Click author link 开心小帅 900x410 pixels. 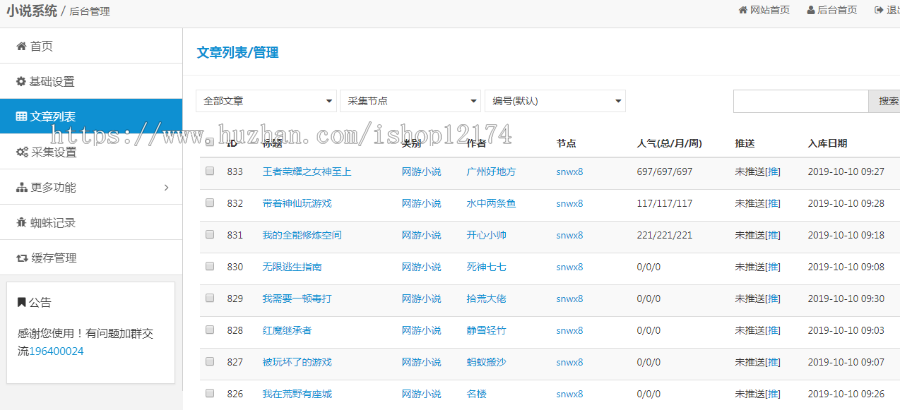point(486,235)
